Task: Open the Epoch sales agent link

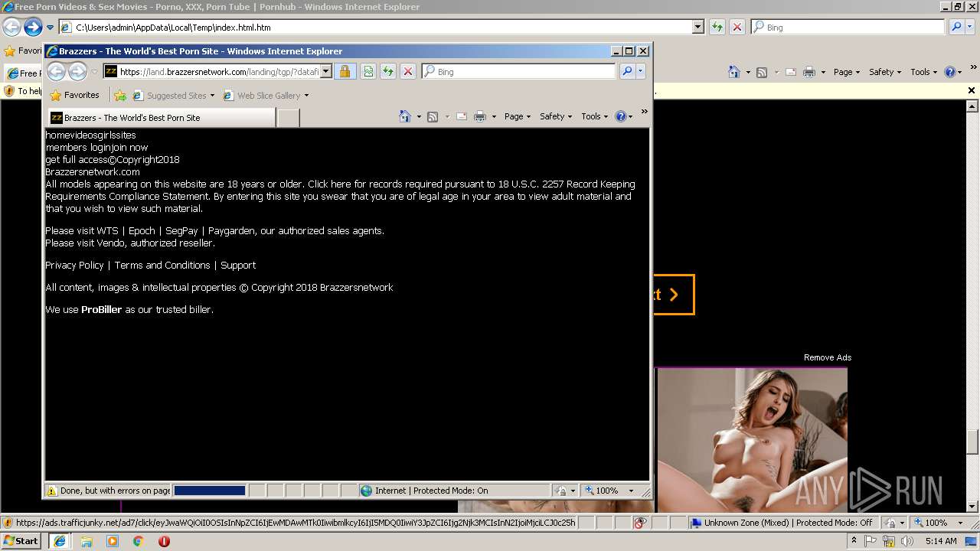Action: [x=142, y=230]
